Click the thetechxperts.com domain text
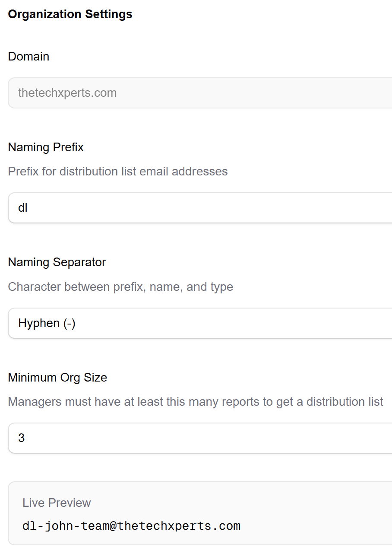 (67, 92)
